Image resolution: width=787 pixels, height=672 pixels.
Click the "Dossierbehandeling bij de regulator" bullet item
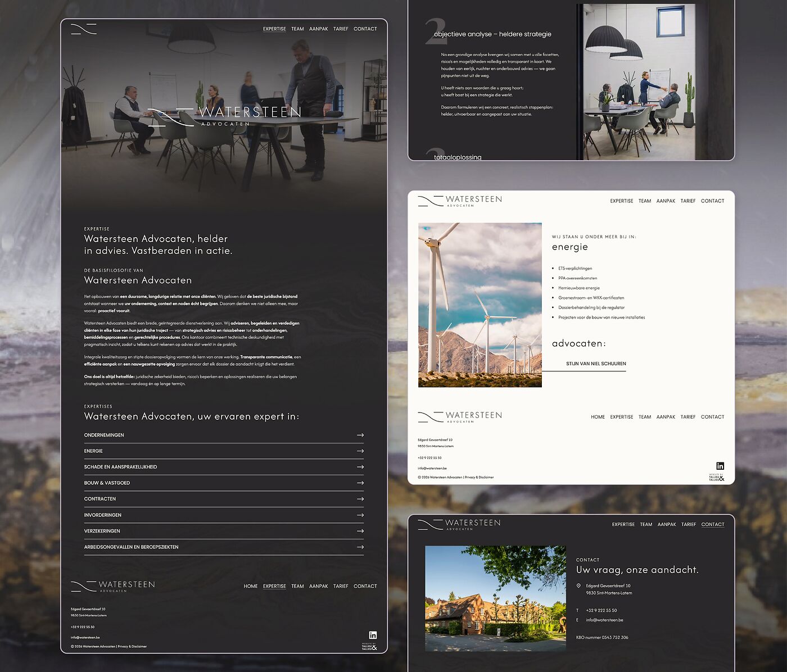point(591,307)
